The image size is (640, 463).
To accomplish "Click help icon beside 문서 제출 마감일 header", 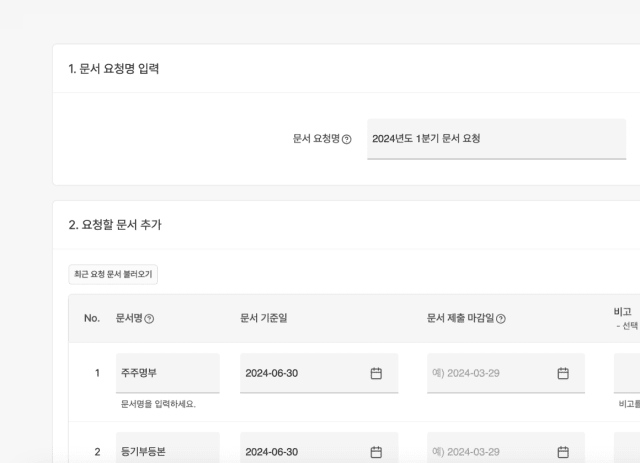I will pyautogui.click(x=501, y=319).
